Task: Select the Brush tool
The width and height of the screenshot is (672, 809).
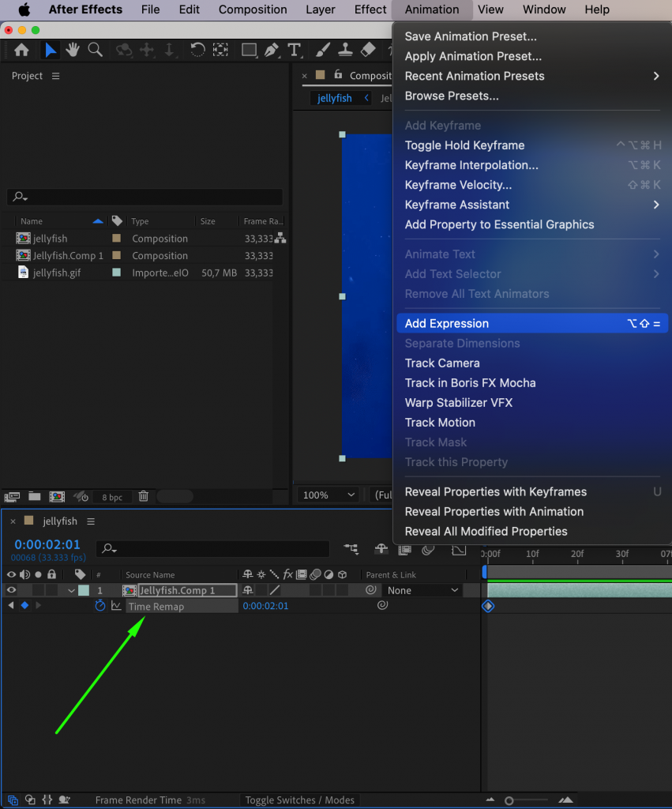Action: click(x=323, y=50)
